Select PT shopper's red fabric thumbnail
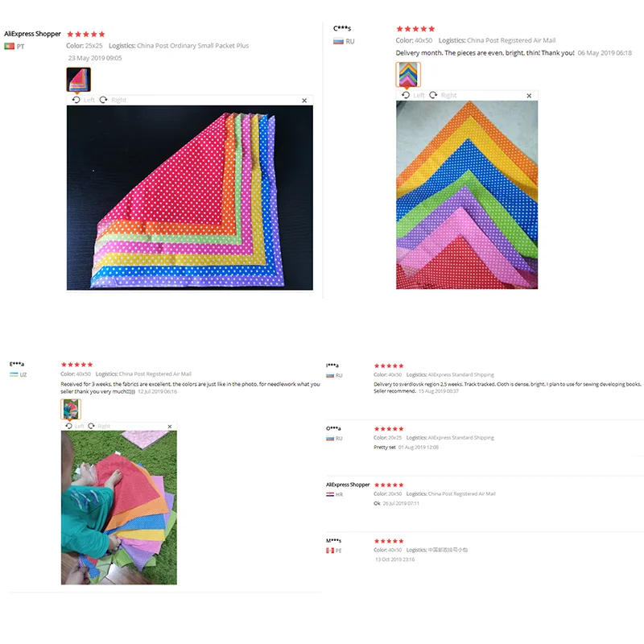 78,79
